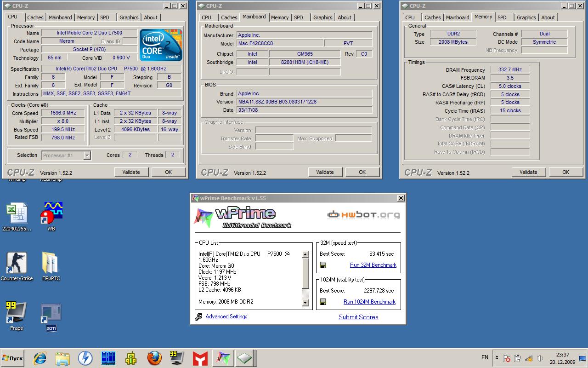Run the 1024M Benchmark

click(x=369, y=302)
